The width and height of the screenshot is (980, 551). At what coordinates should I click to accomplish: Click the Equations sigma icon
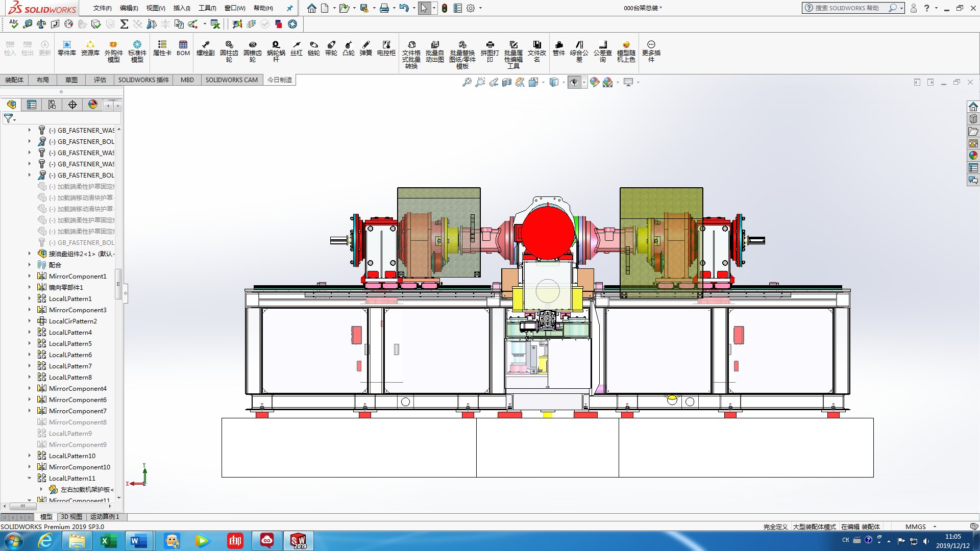click(x=124, y=23)
